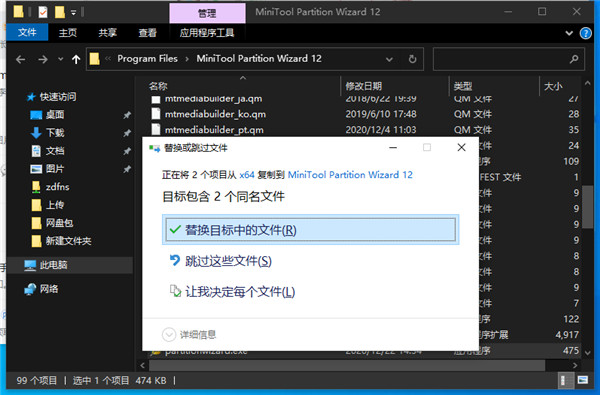Open 下载 in the navigation pane

(x=55, y=132)
